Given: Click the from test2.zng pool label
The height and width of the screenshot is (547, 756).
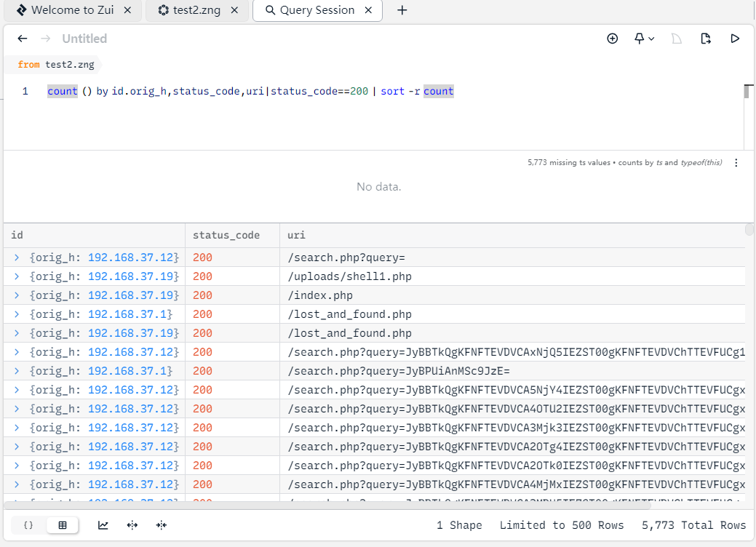Looking at the screenshot, I should [56, 65].
